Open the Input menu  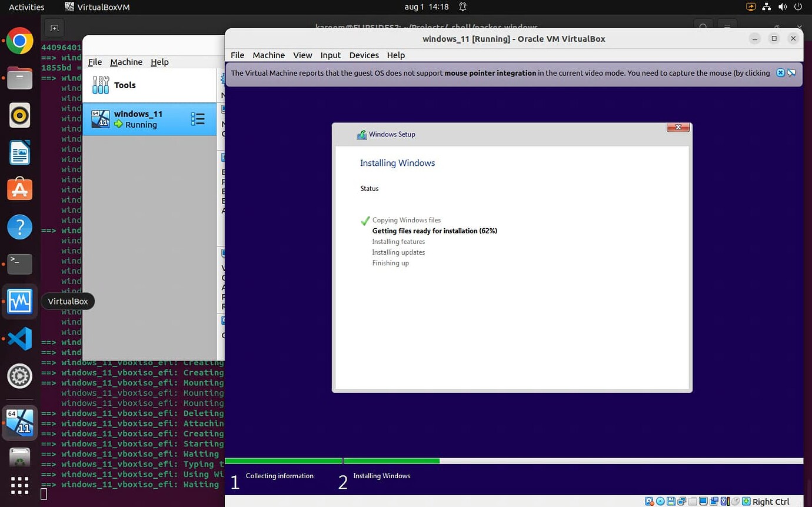click(330, 55)
